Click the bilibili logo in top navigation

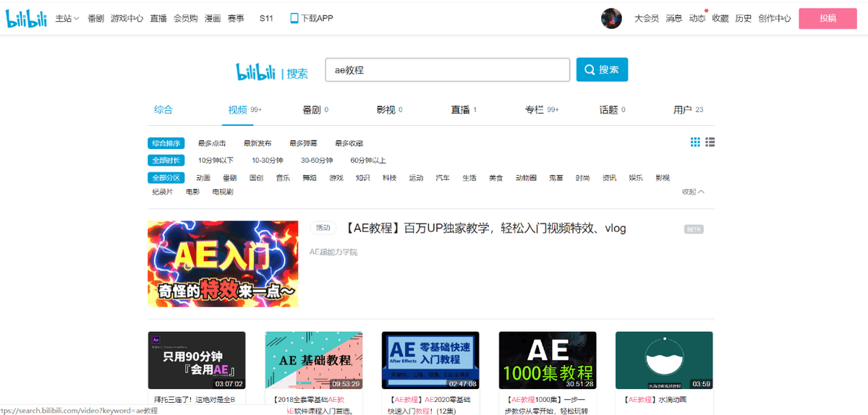coord(27,19)
